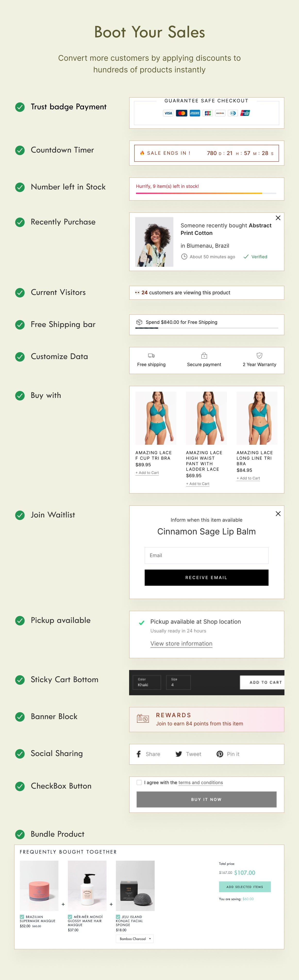This screenshot has height=980, width=299.
Task: Click the Pinterest Pin it icon
Action: [220, 754]
